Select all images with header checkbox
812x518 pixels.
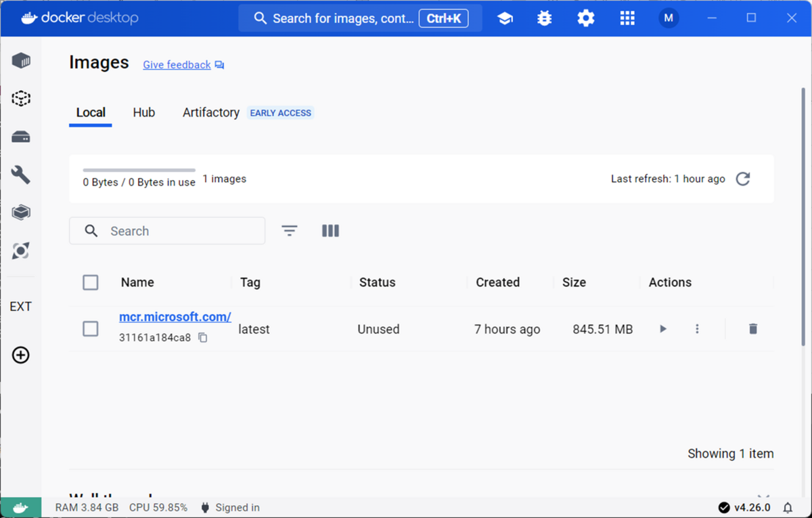[x=91, y=282]
